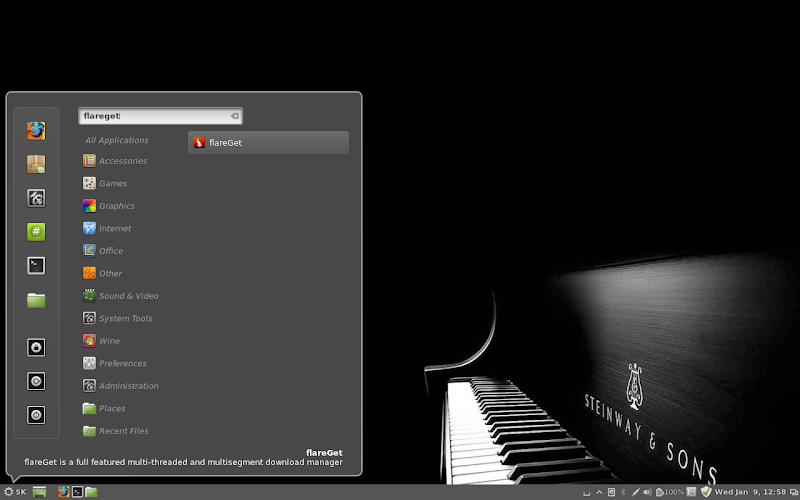Open the Graphics category

(109, 206)
